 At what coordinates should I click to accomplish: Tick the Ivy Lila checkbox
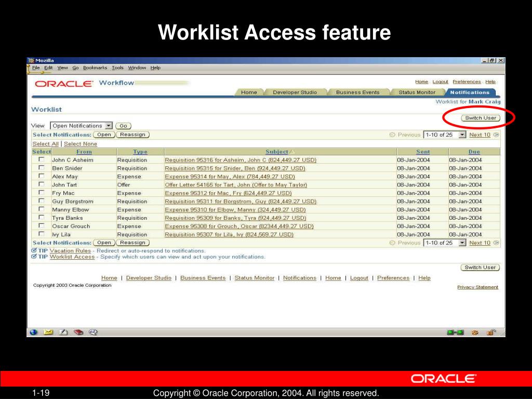(x=42, y=234)
